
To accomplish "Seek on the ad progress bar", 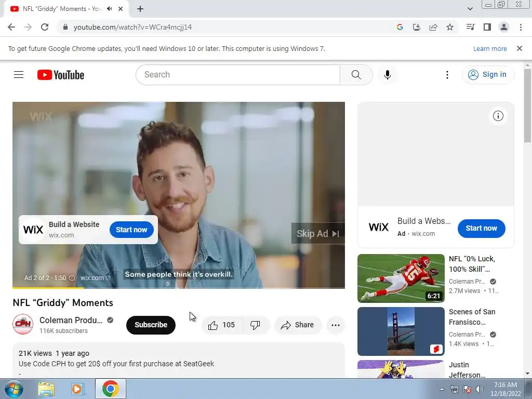I will [x=179, y=288].
